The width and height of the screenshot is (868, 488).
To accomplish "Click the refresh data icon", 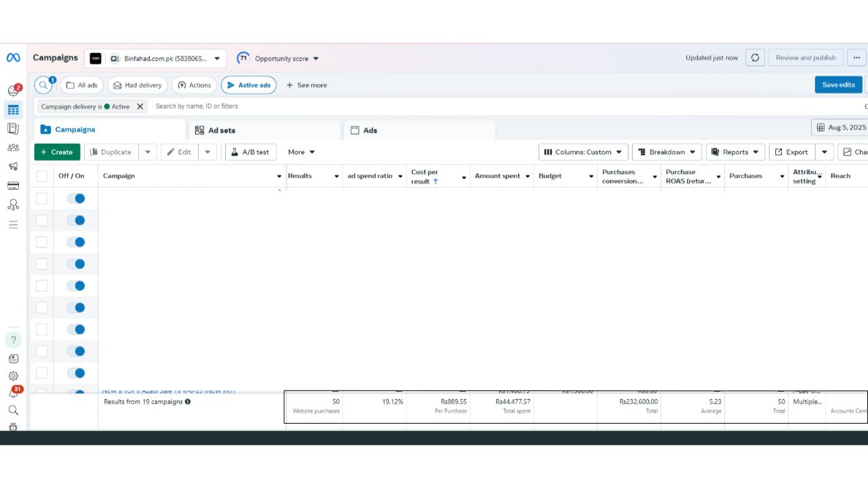I will click(755, 58).
